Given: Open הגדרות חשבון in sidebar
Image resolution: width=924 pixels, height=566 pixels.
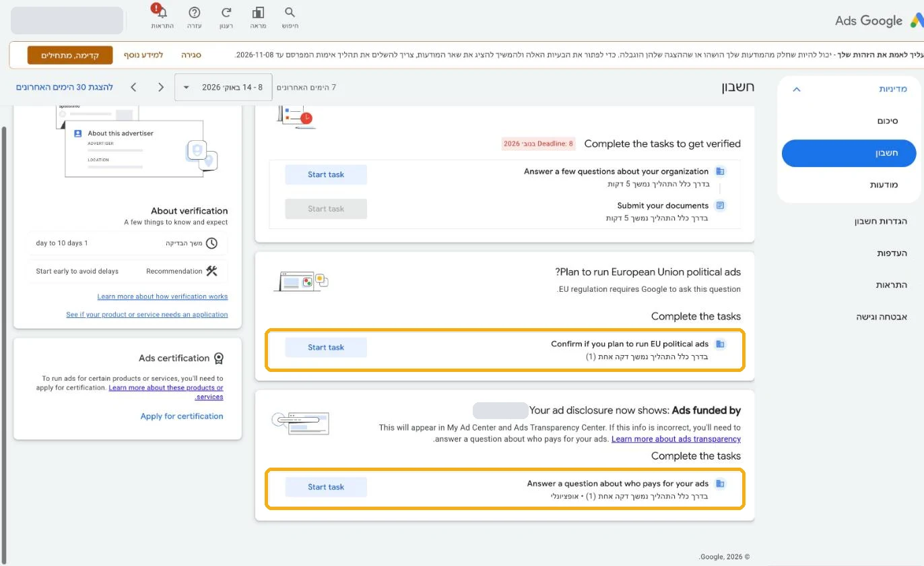Looking at the screenshot, I should tap(881, 221).
